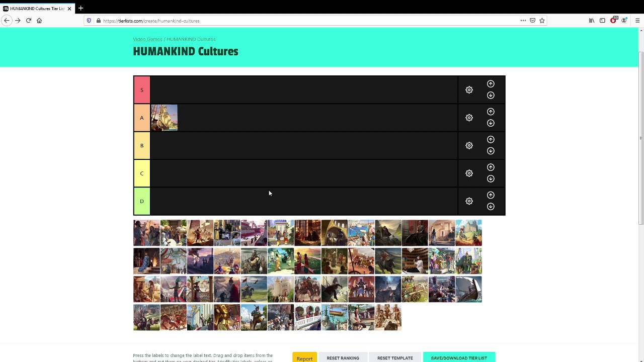Image resolution: width=644 pixels, height=362 pixels.
Task: Click the page vertical scrollbar
Action: click(x=640, y=138)
